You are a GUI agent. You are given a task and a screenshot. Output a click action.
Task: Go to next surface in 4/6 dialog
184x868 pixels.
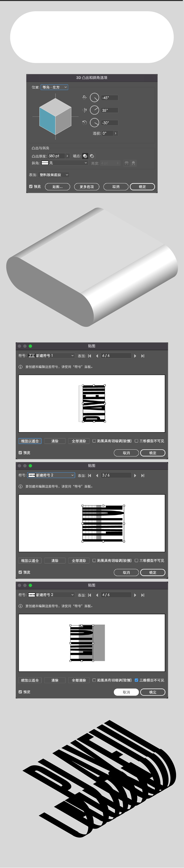[x=135, y=595]
